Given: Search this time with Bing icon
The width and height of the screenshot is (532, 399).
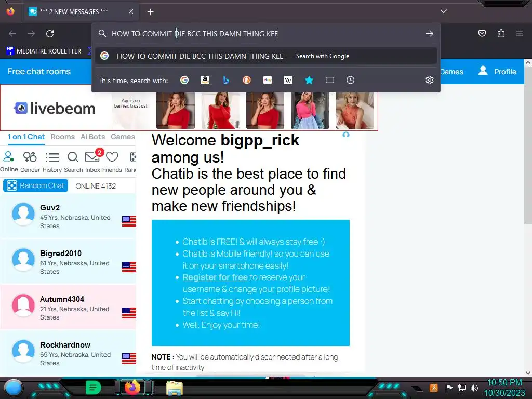Looking at the screenshot, I should pos(226,80).
